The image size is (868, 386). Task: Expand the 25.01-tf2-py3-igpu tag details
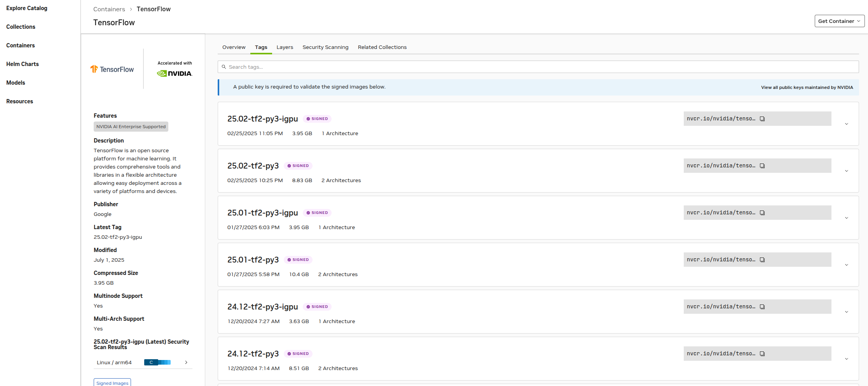tap(846, 218)
